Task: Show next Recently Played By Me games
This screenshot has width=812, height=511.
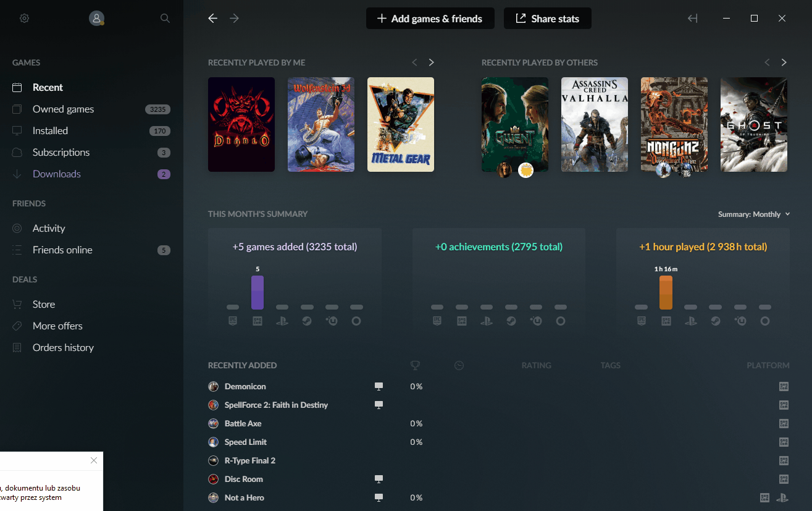Action: (432, 62)
